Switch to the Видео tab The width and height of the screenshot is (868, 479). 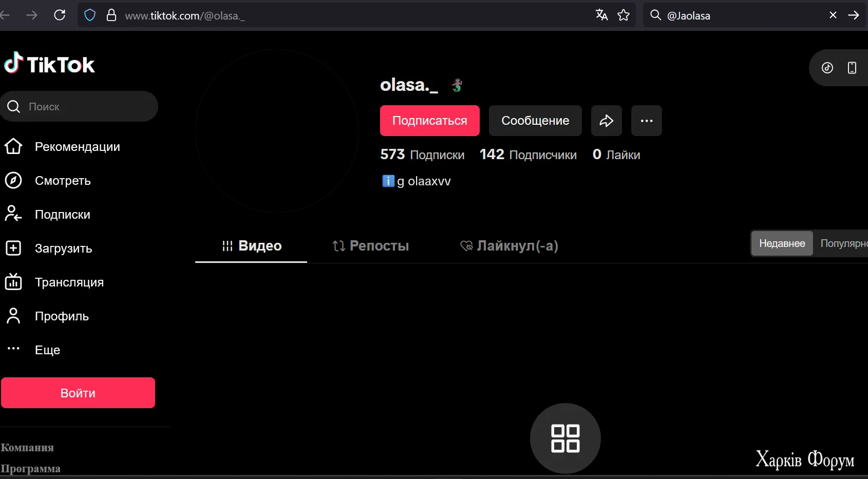(x=251, y=246)
